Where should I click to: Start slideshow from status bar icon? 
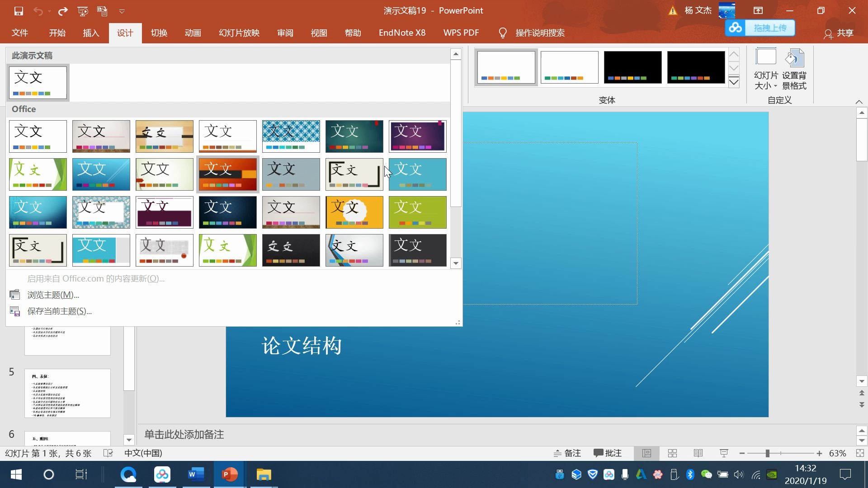pos(724,453)
